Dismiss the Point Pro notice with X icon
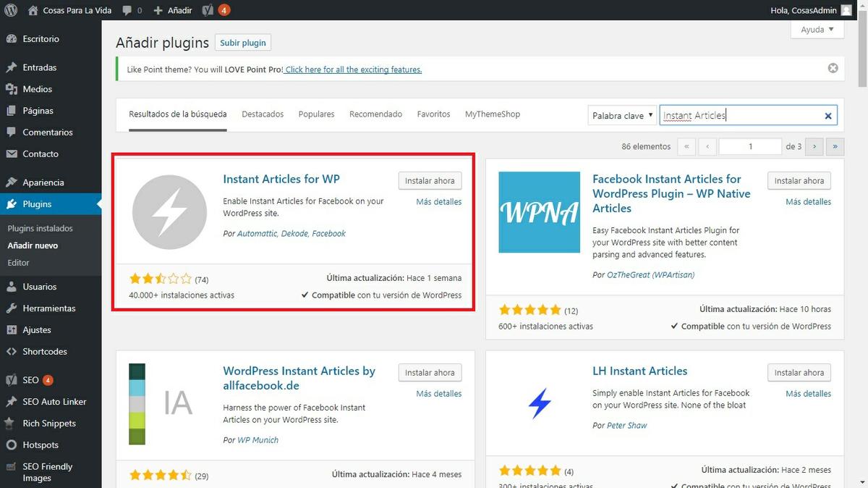Viewport: 868px width, 488px height. pos(833,68)
